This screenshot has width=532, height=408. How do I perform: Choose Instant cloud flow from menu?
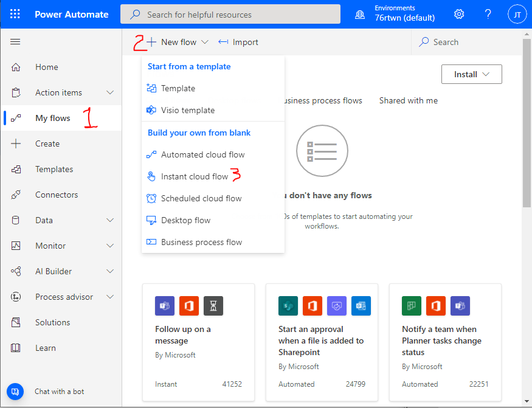pyautogui.click(x=194, y=176)
